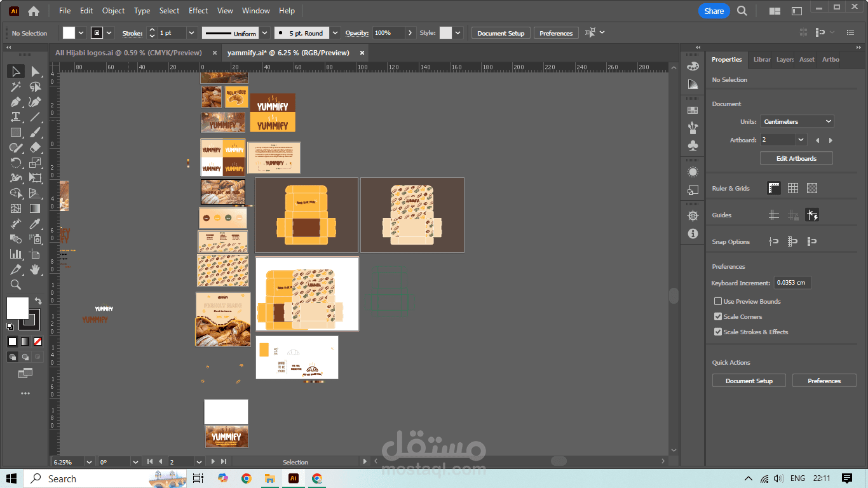This screenshot has width=868, height=488.
Task: Select the Selection tool arrow
Action: (x=16, y=71)
